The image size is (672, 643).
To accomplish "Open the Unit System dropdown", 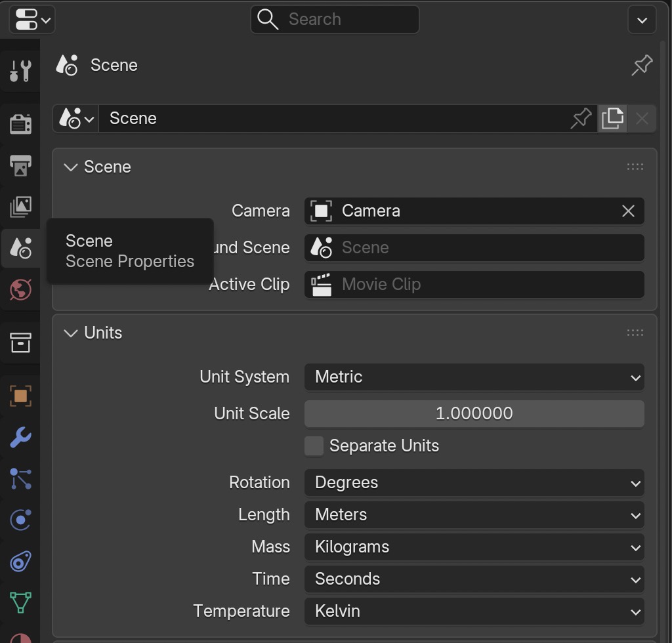I will (474, 377).
